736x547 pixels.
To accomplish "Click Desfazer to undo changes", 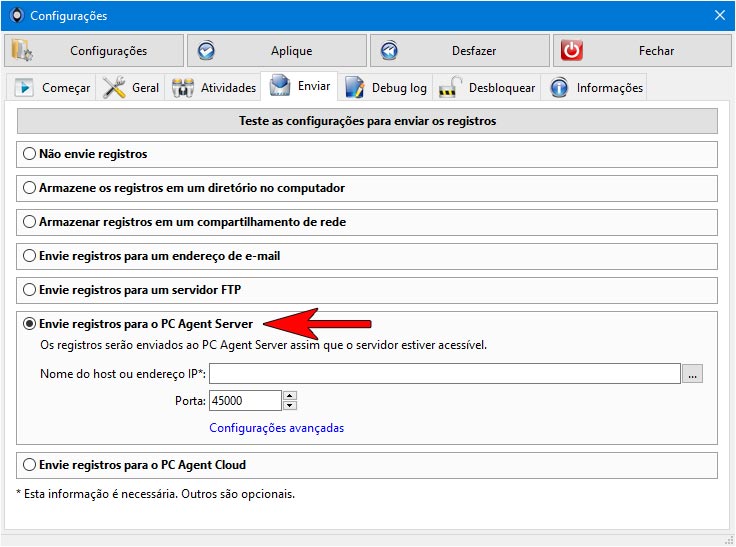I will pos(460,51).
